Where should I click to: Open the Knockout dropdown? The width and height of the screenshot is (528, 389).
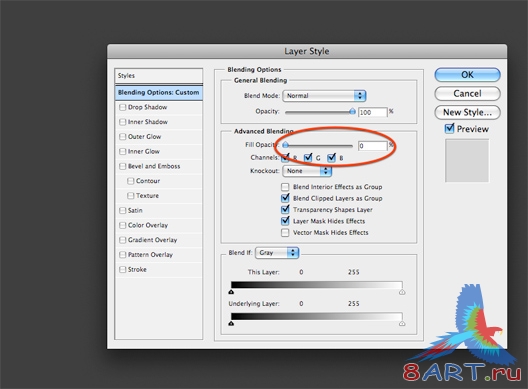(x=307, y=171)
